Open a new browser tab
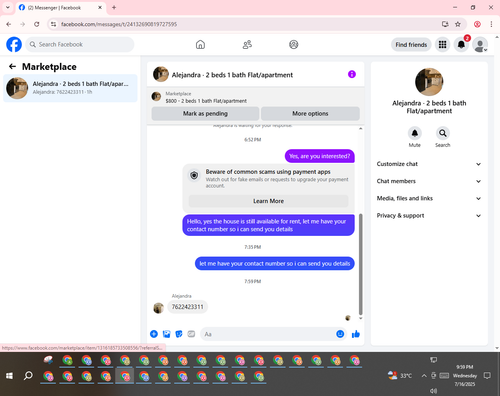Image resolution: width=500 pixels, height=396 pixels. tap(114, 7)
